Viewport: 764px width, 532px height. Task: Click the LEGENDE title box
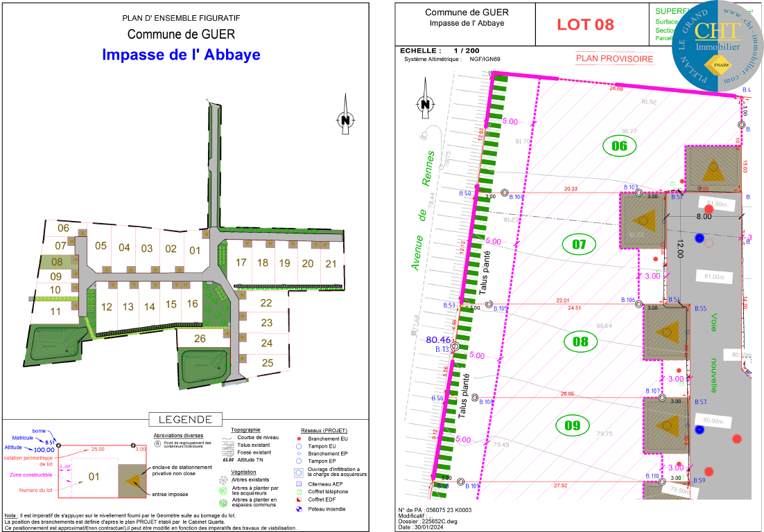point(185,419)
